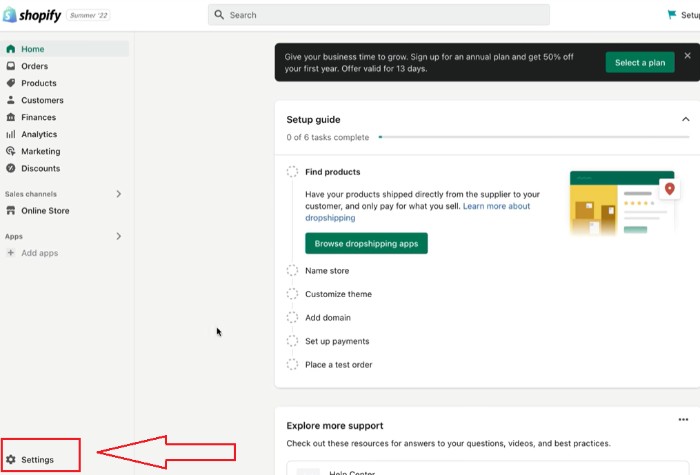Open Customize theme task
The height and width of the screenshot is (475, 700).
[338, 294]
